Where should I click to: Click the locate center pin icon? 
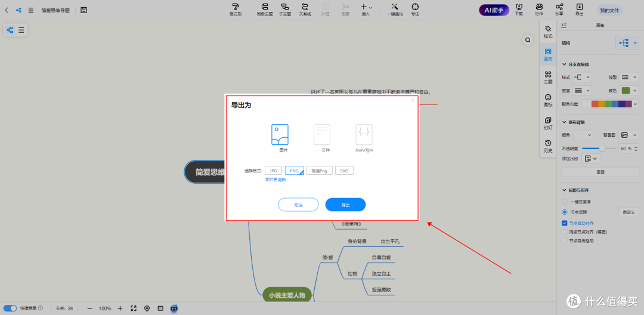[x=147, y=308]
